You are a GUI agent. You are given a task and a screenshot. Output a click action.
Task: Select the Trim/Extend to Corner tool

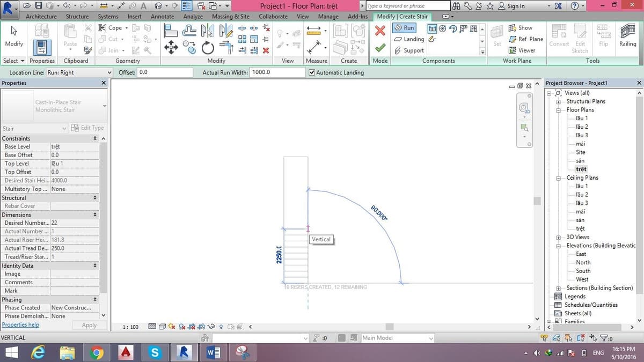[226, 47]
